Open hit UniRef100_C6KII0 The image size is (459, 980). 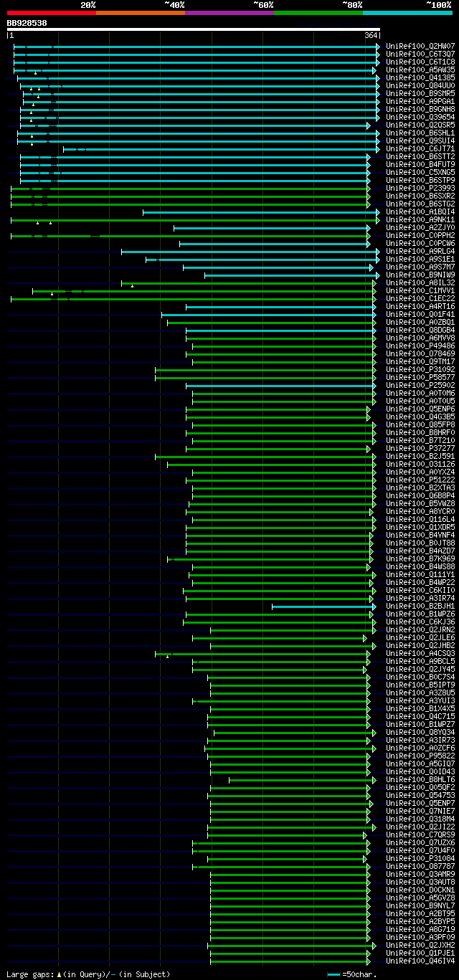420,590
